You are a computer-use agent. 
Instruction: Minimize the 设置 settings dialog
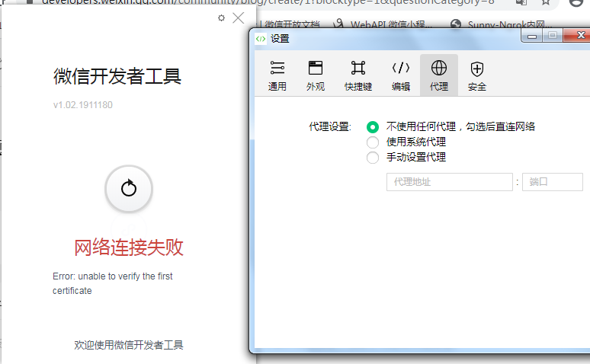point(531,36)
